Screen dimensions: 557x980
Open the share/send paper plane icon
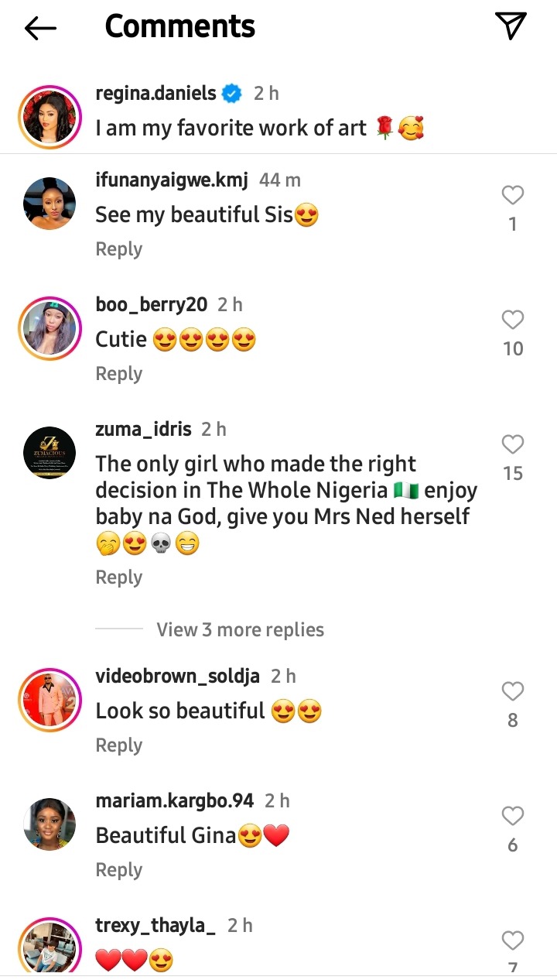pos(511,26)
